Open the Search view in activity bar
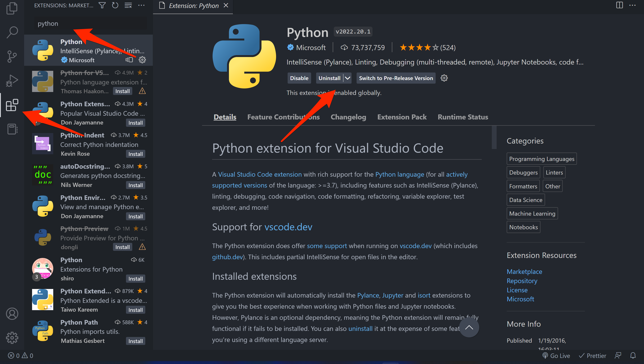The height and width of the screenshot is (364, 644). (x=12, y=32)
